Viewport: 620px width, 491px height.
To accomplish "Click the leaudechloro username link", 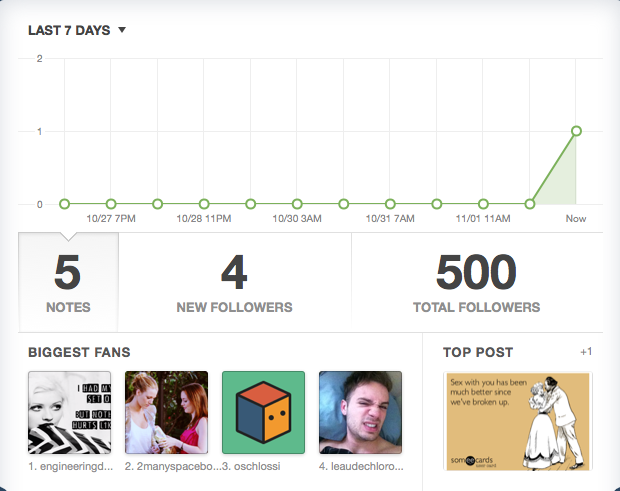I will [360, 467].
